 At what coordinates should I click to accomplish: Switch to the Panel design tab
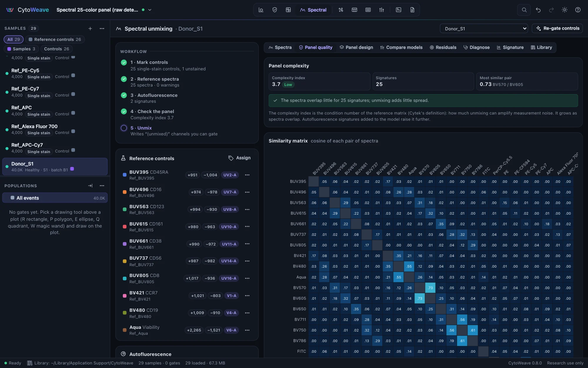(356, 47)
